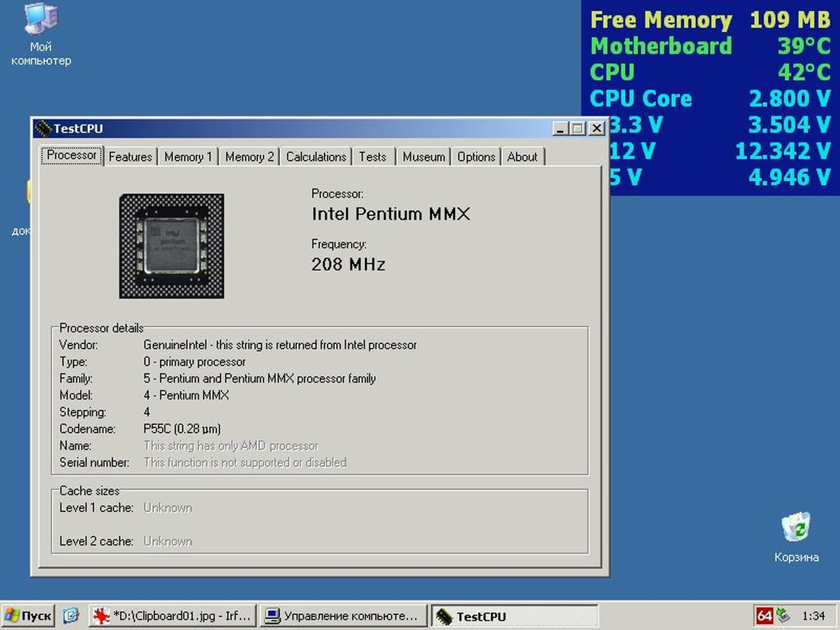The image size is (840, 630).
Task: Click the Level 2 cache 'Unknown' value
Action: (167, 541)
